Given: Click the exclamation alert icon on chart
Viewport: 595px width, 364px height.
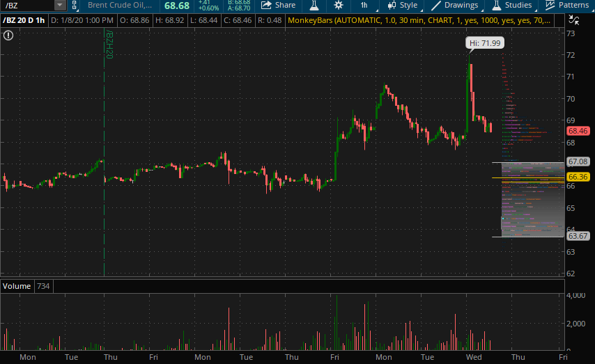Looking at the screenshot, I should pos(8,35).
